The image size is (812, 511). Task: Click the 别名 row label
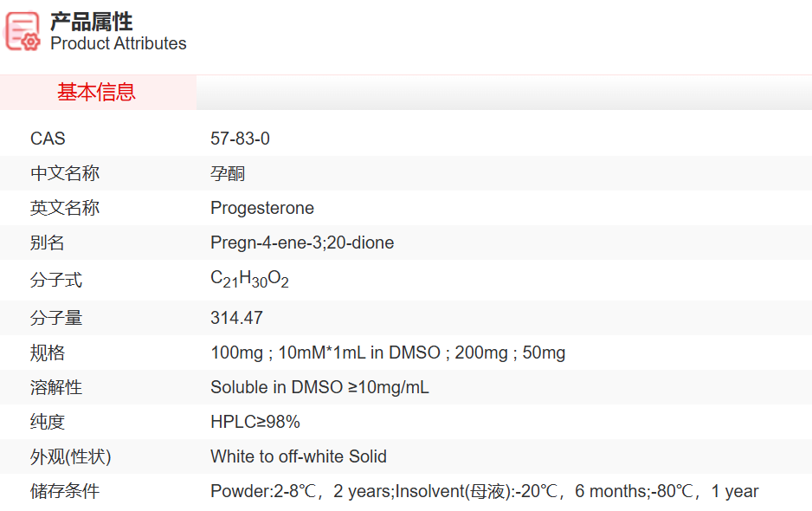(x=48, y=243)
